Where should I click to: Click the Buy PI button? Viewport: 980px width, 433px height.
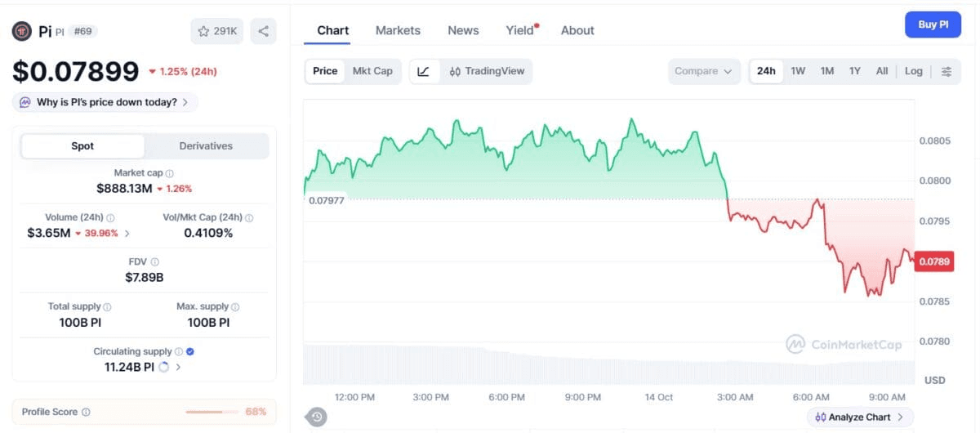[x=933, y=25]
